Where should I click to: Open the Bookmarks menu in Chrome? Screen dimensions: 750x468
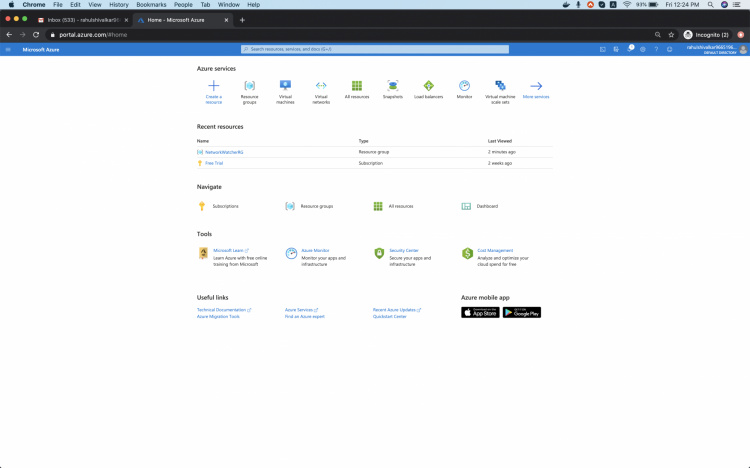151,4
